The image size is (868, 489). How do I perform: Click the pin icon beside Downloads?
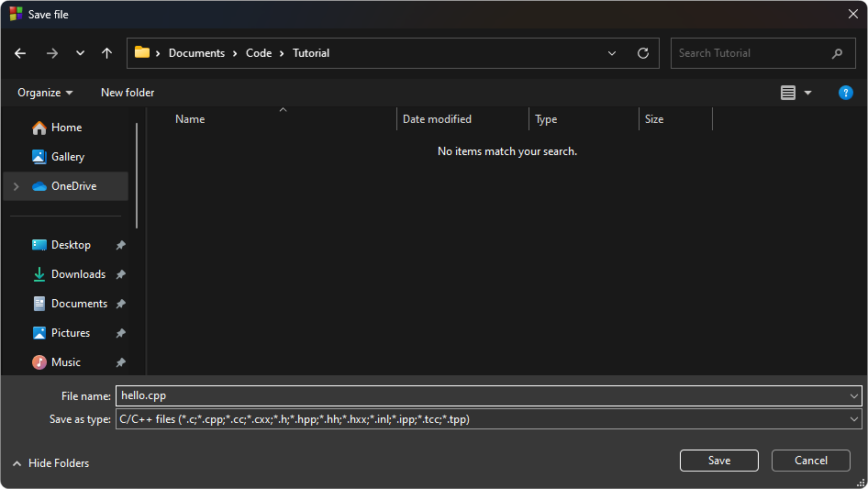click(121, 274)
